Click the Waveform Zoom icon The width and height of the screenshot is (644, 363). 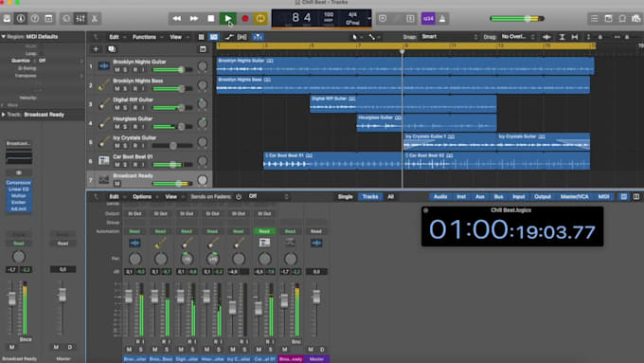tap(546, 37)
